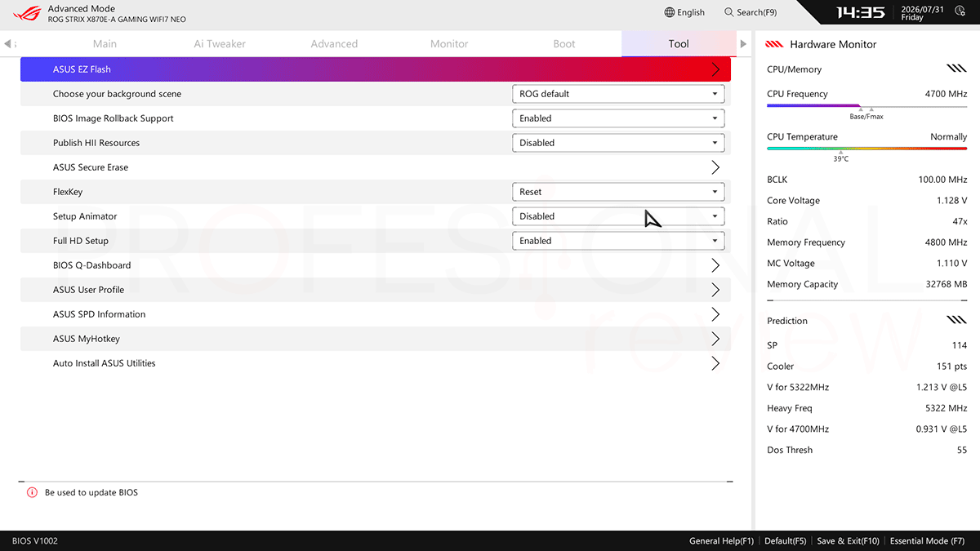Open FlexKey dropdown showing Reset
The height and width of the screenshot is (551, 980).
[618, 192]
